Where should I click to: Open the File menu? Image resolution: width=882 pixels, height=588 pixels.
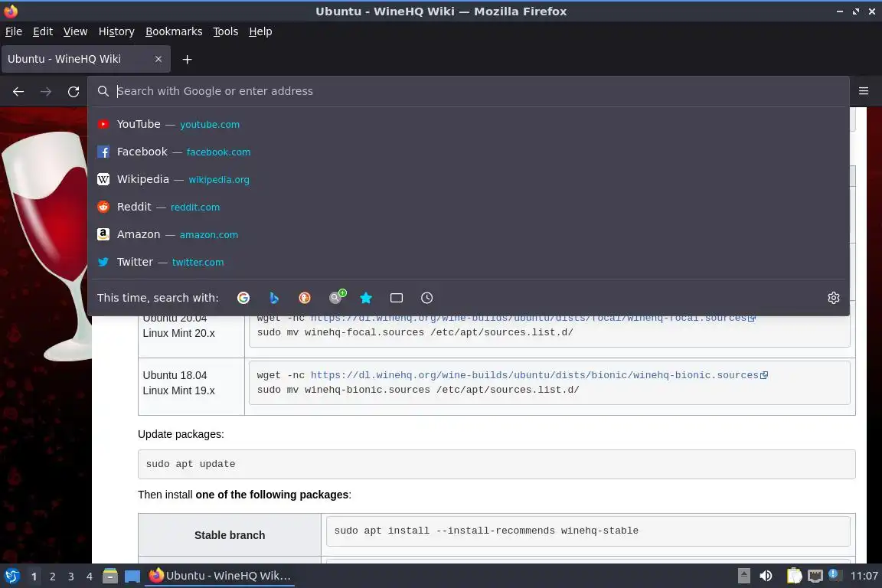point(14,31)
